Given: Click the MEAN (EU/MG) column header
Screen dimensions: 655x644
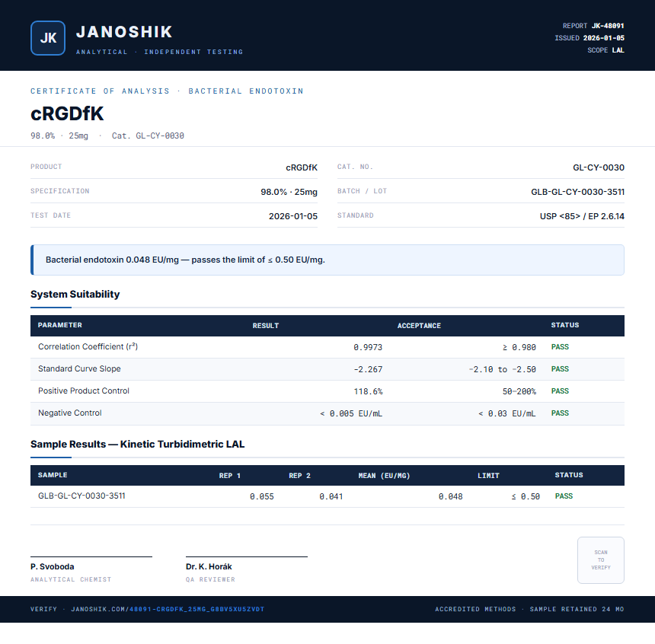Looking at the screenshot, I should point(384,476).
